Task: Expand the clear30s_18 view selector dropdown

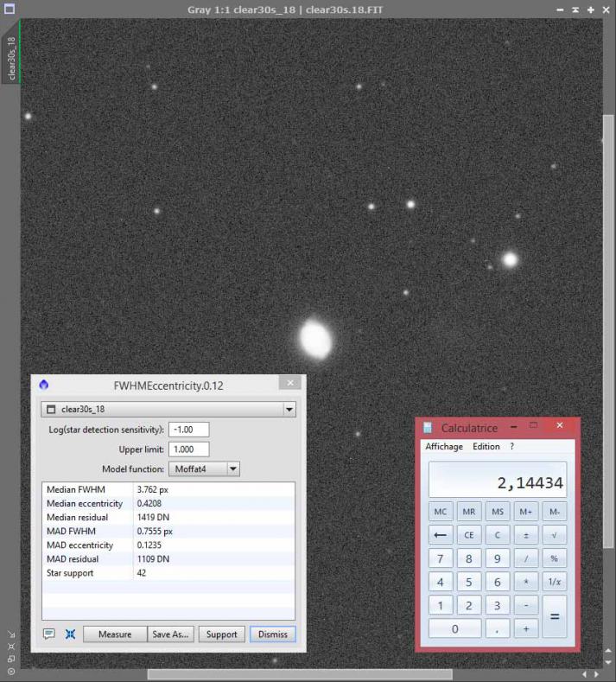Action: click(x=289, y=410)
